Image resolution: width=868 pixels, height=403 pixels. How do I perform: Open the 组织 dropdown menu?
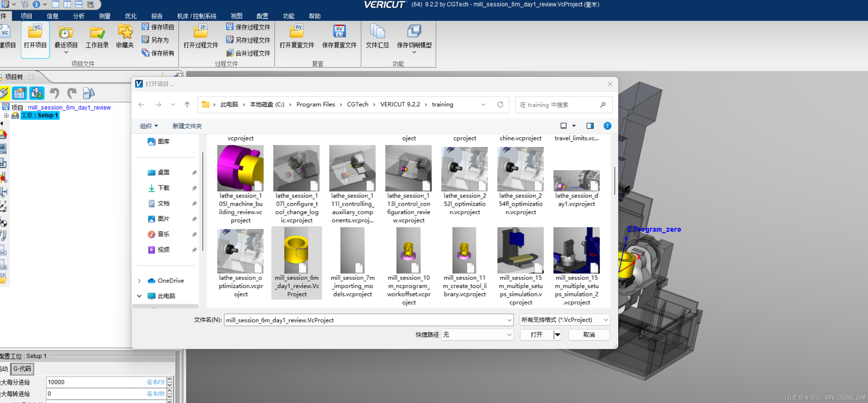coord(149,126)
